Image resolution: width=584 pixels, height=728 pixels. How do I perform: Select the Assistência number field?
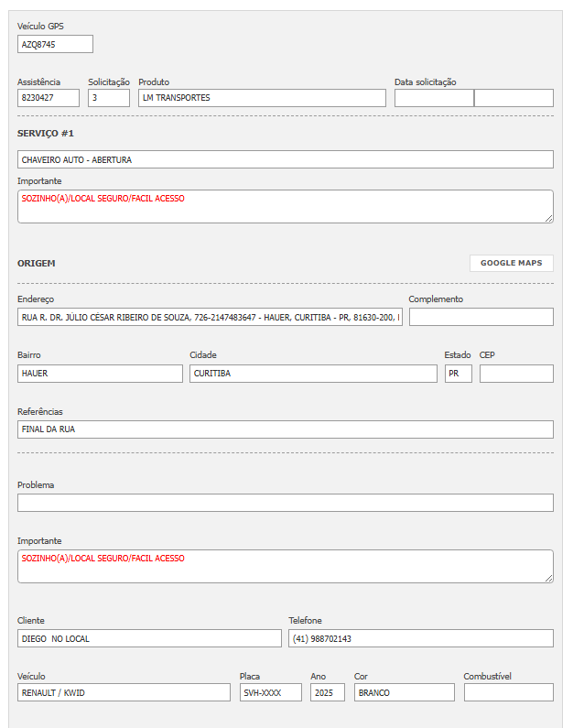coord(49,98)
